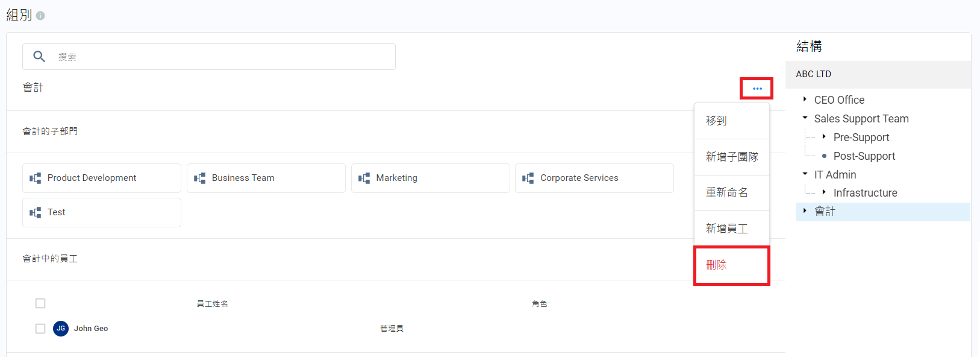The width and height of the screenshot is (980, 357).
Task: Expand the CEO Office tree node
Action: tap(805, 100)
